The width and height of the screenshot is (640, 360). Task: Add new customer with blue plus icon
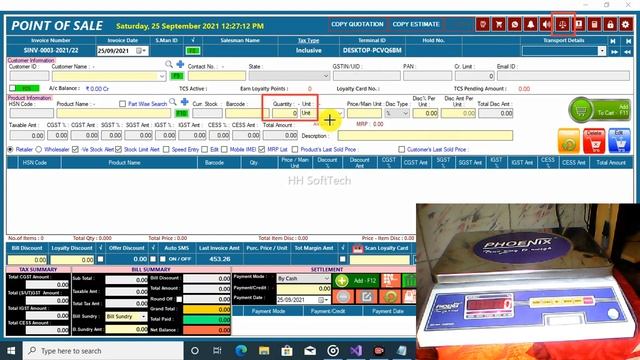pyautogui.click(x=180, y=64)
